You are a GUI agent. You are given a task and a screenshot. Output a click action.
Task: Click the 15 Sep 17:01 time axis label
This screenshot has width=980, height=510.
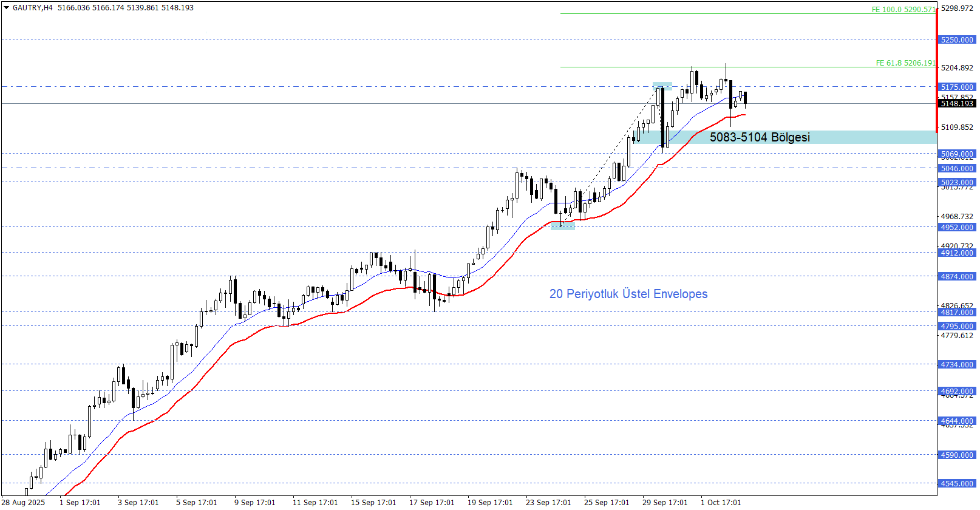point(373,503)
